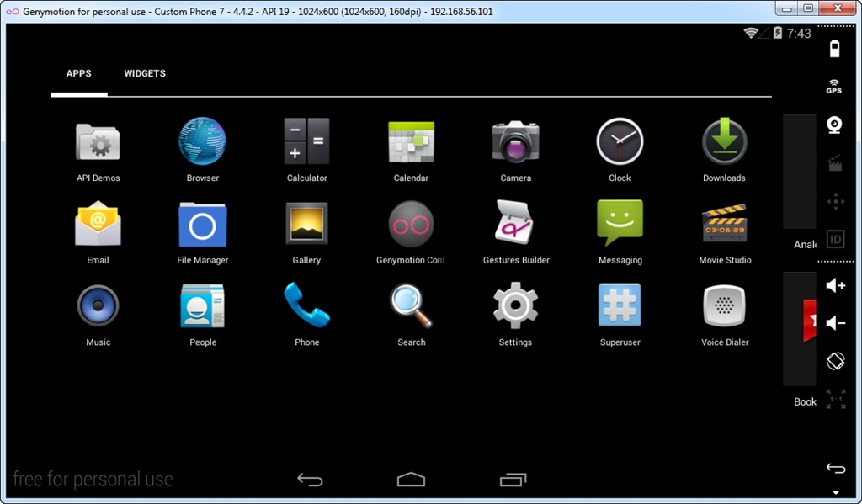This screenshot has height=504, width=862.
Task: Open the GPS widget in Genymotion sidebar
Action: point(834,87)
